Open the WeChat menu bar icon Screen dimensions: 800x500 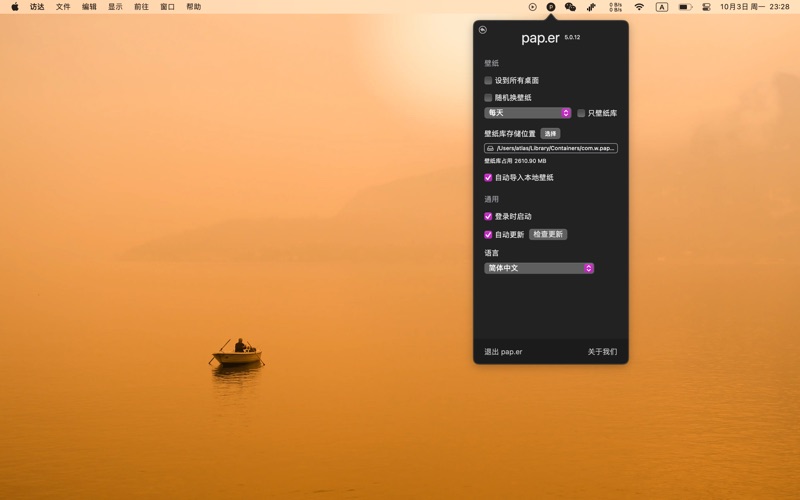570,7
